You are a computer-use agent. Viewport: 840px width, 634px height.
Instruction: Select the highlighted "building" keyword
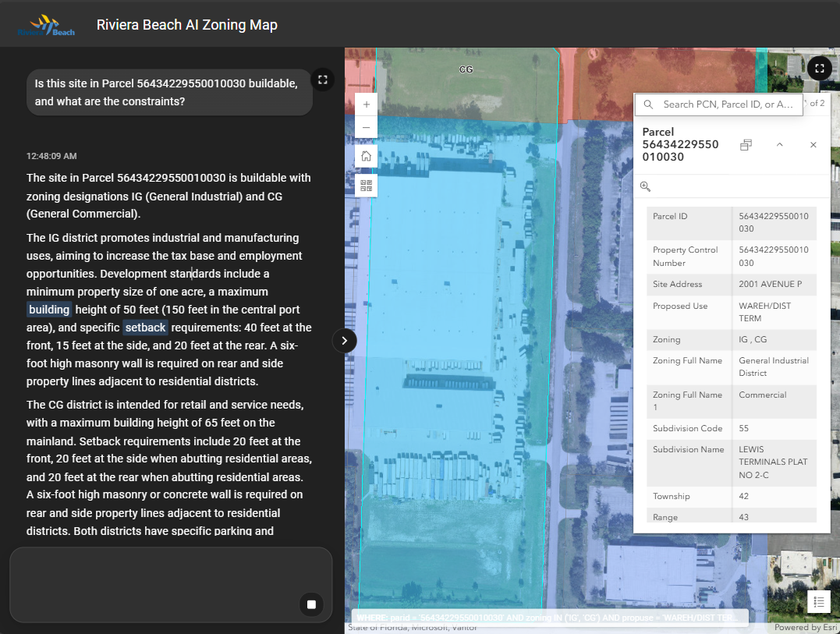tap(50, 310)
